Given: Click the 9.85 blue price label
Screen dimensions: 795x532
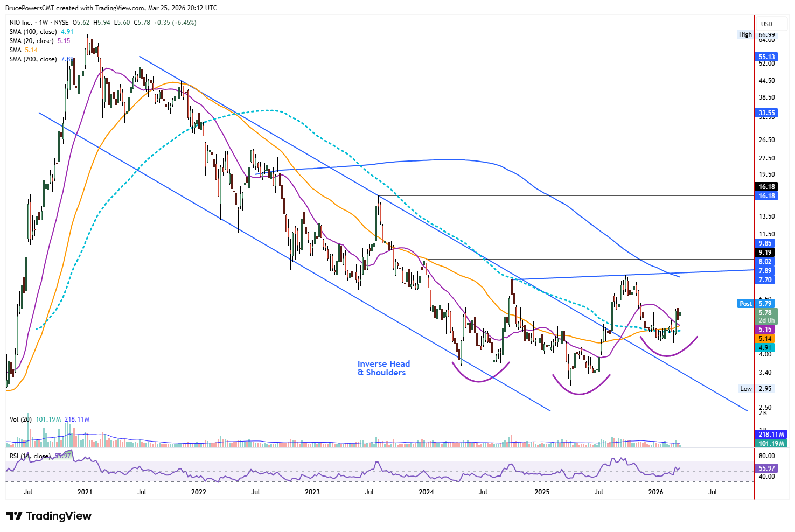Looking at the screenshot, I should click(765, 243).
